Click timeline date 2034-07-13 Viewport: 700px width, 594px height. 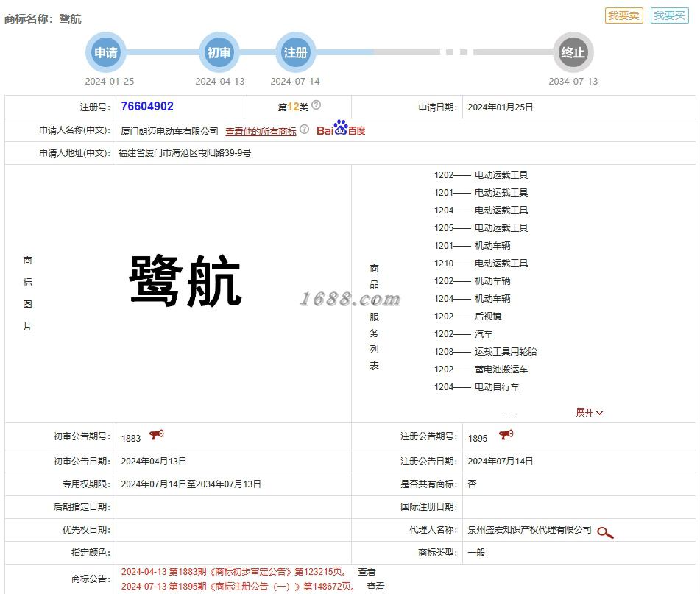coord(573,81)
